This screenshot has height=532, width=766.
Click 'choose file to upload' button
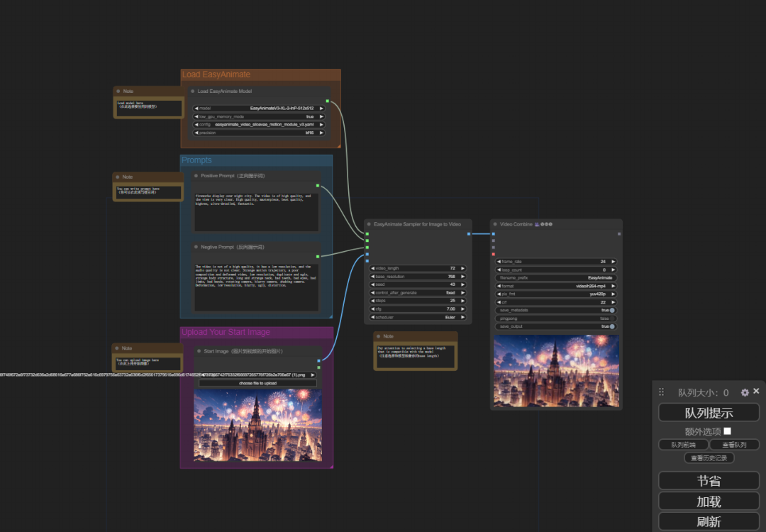pyautogui.click(x=257, y=383)
